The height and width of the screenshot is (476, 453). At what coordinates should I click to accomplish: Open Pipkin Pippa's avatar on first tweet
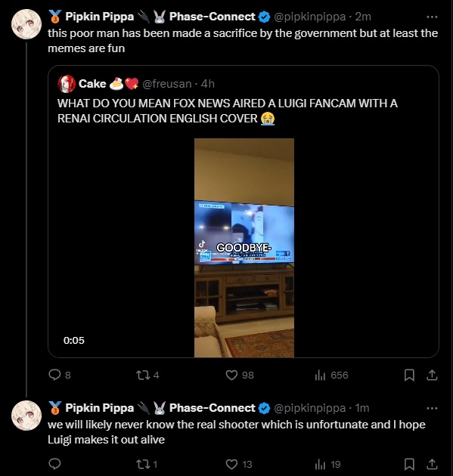pos(26,24)
